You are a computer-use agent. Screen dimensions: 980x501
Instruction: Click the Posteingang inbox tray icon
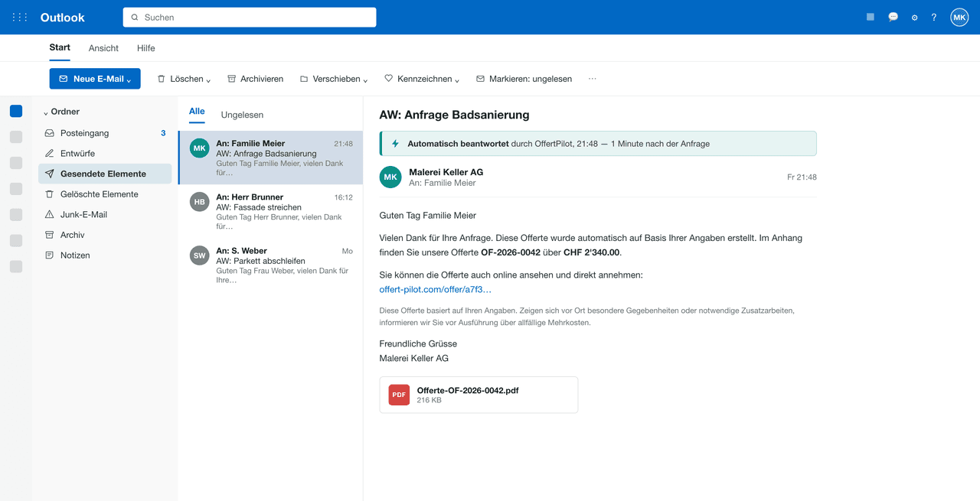[x=49, y=133]
